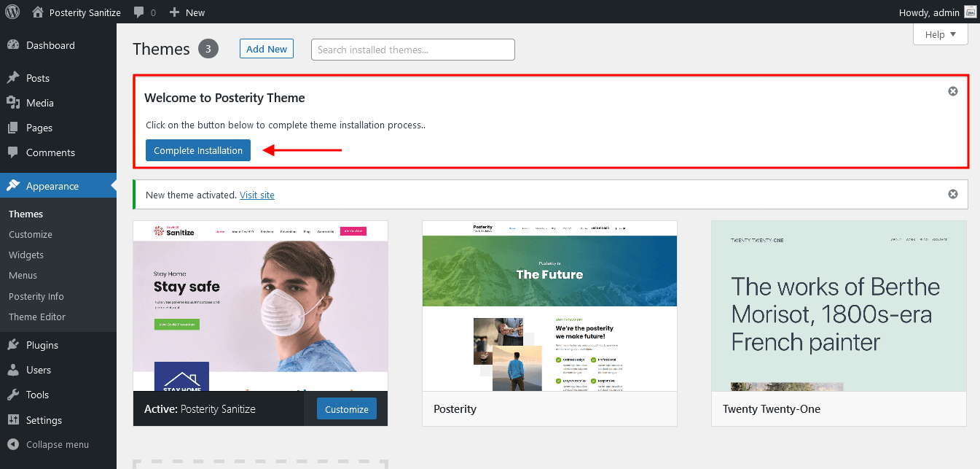Click the Settings sliders icon

click(13, 420)
